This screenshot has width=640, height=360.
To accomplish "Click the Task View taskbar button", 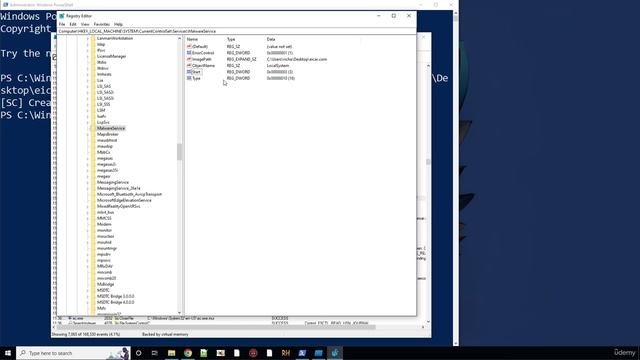I will pos(155,353).
